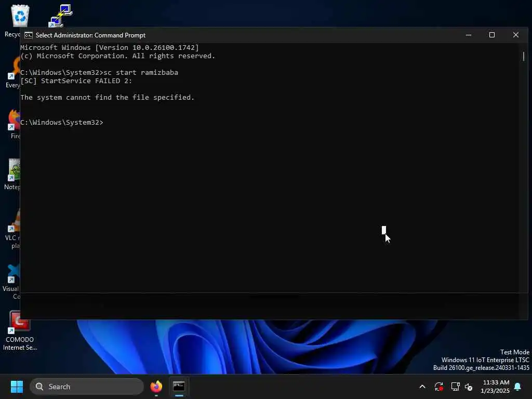Maximize the Command Prompt window
Image resolution: width=532 pixels, height=399 pixels.
pyautogui.click(x=491, y=35)
